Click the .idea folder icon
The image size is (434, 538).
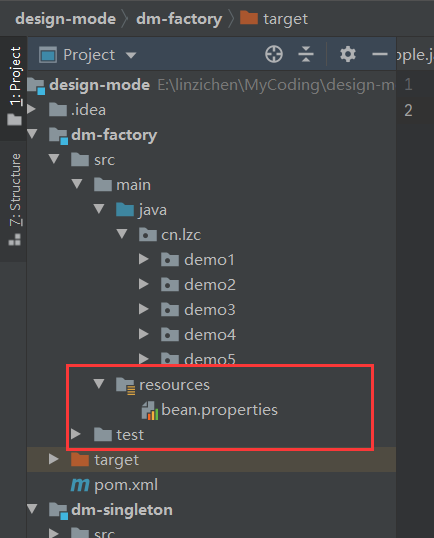(58, 109)
